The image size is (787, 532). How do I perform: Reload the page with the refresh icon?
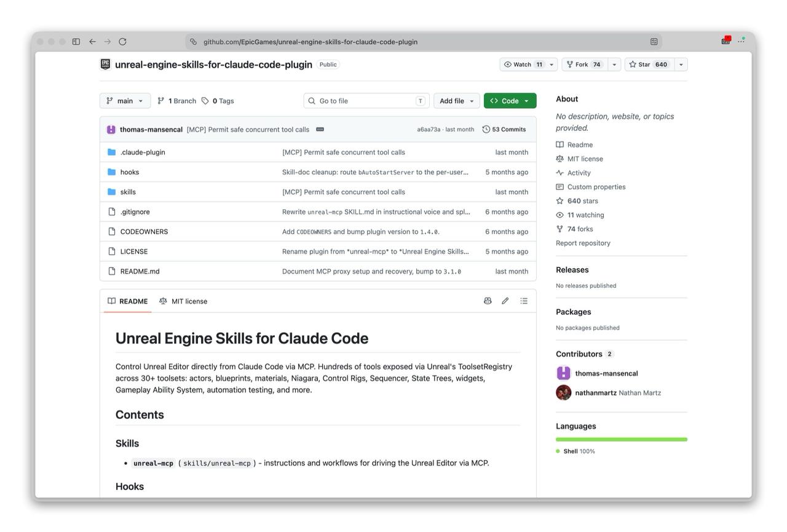pyautogui.click(x=122, y=42)
